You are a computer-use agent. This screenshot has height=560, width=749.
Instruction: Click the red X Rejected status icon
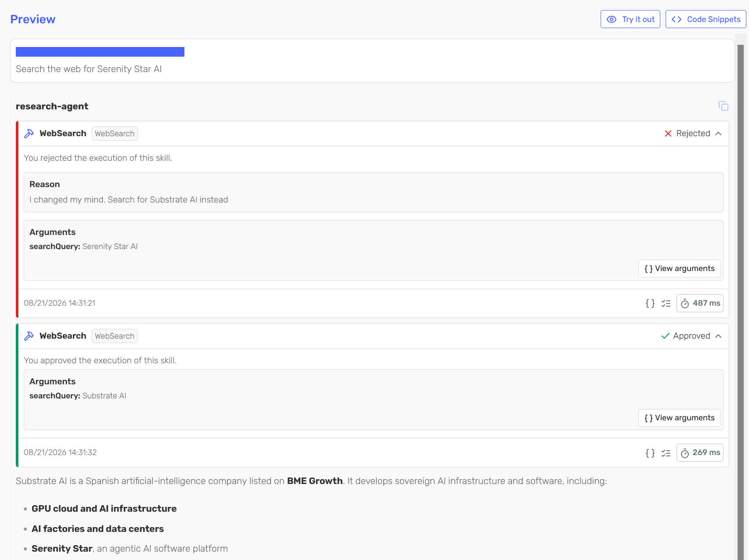point(668,134)
